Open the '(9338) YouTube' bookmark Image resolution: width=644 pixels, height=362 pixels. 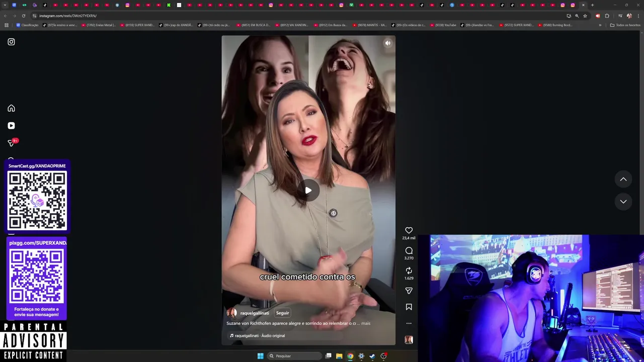443,25
